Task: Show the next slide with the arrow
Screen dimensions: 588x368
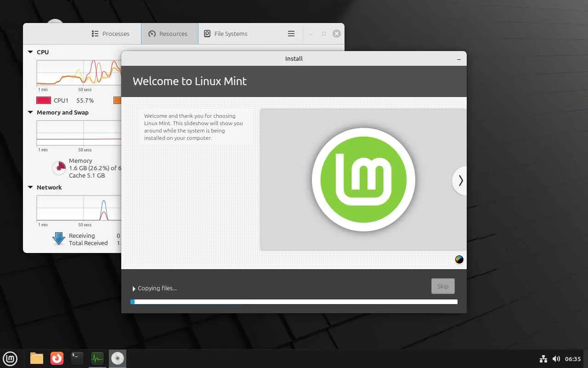Action: pyautogui.click(x=460, y=181)
